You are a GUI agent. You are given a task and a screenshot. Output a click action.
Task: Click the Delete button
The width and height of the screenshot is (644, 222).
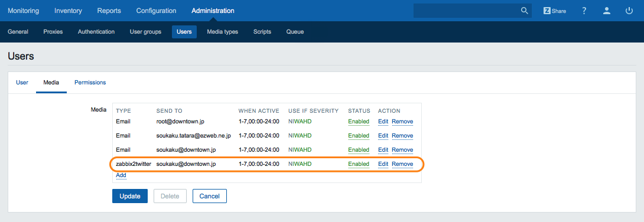point(170,196)
